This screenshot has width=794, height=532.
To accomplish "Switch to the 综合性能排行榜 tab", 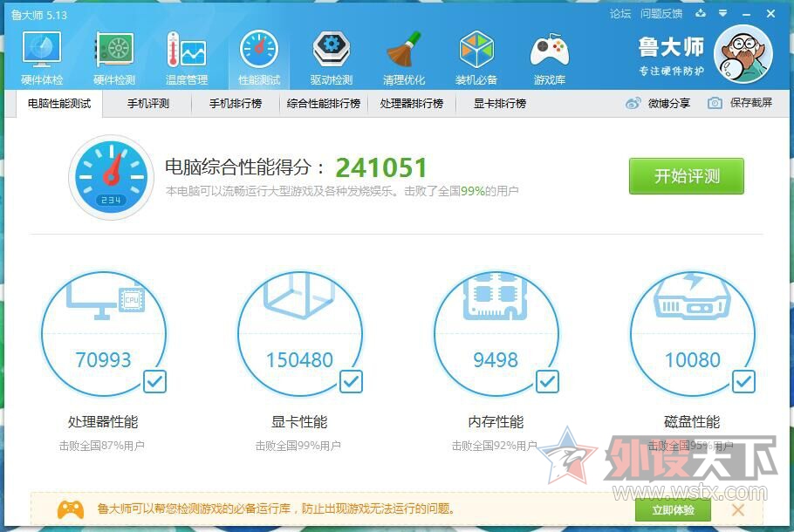I will [x=324, y=104].
